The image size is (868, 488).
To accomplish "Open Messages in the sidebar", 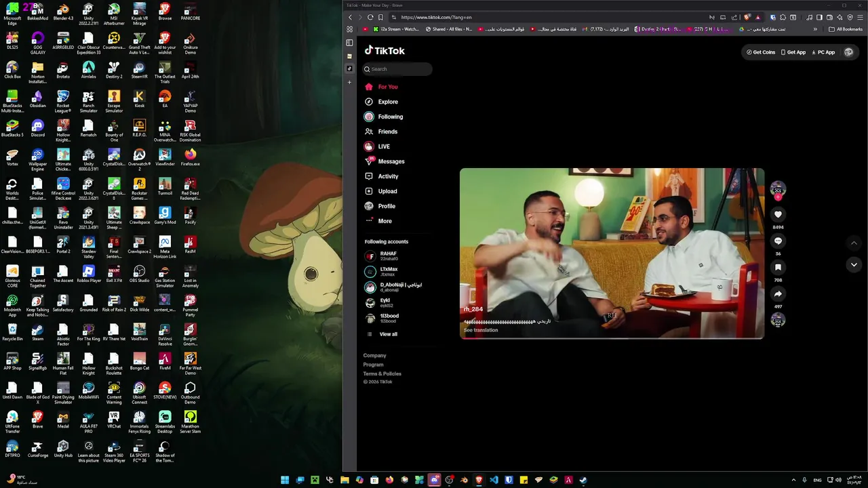I will (384, 161).
